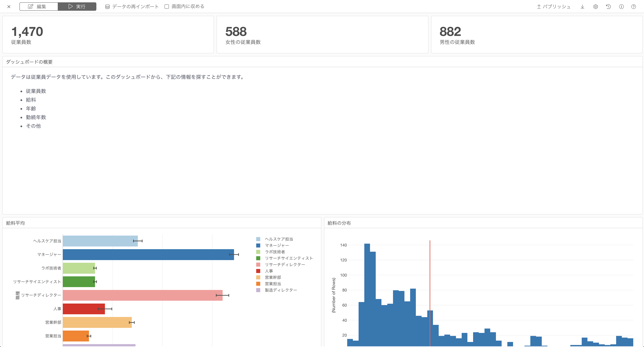The image size is (644, 347).
Task: Click the 営業担当 orange legend swatch
Action: tap(258, 284)
